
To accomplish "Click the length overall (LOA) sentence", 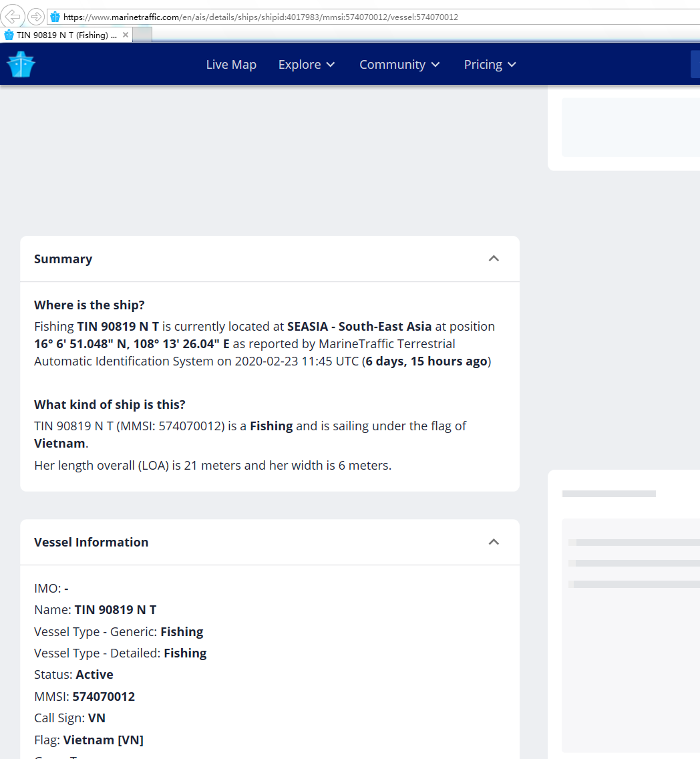I will click(213, 466).
